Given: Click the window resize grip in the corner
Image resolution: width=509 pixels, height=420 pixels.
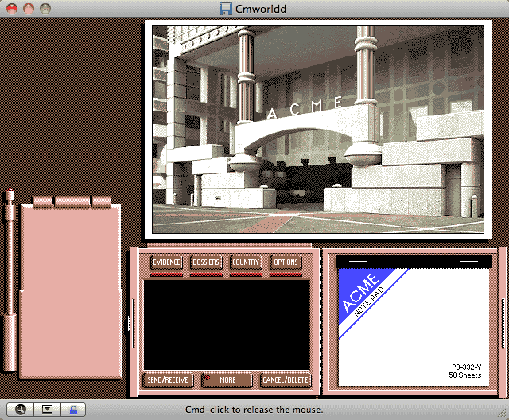Looking at the screenshot, I should point(502,412).
